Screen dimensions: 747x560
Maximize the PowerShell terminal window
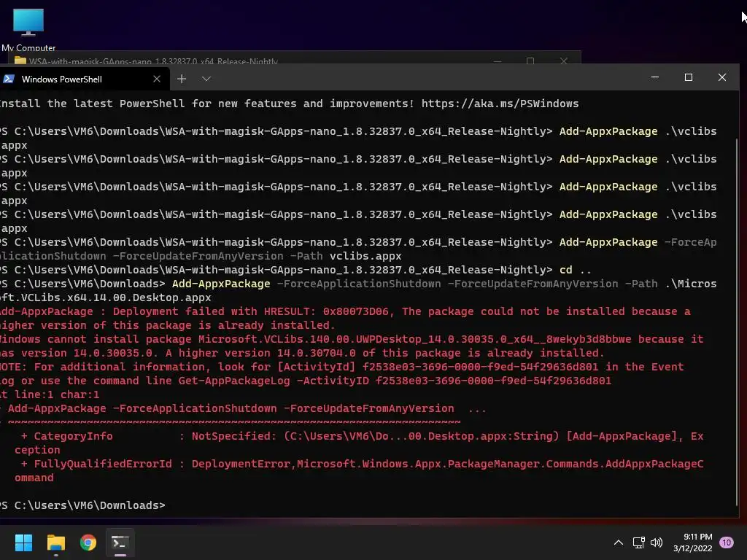coord(689,77)
